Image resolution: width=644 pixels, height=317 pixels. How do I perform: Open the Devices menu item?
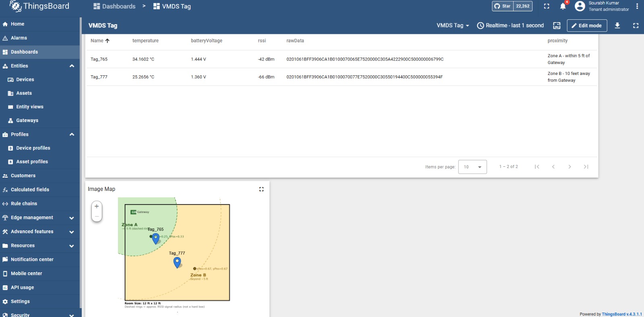pyautogui.click(x=40, y=80)
